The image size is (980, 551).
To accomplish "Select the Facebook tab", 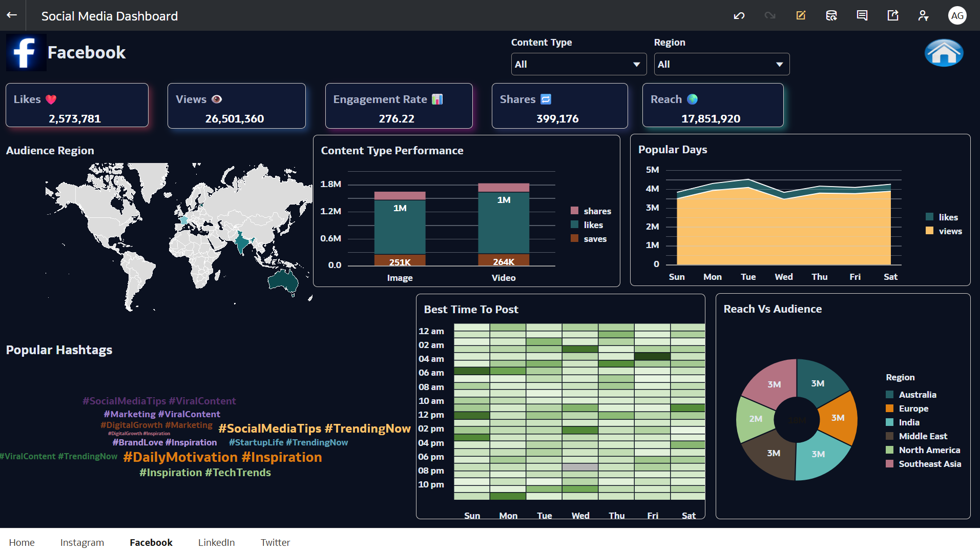I will pos(151,542).
